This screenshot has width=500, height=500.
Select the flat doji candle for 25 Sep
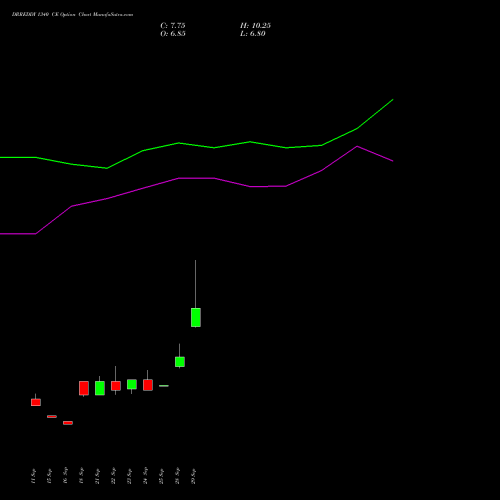(x=164, y=386)
